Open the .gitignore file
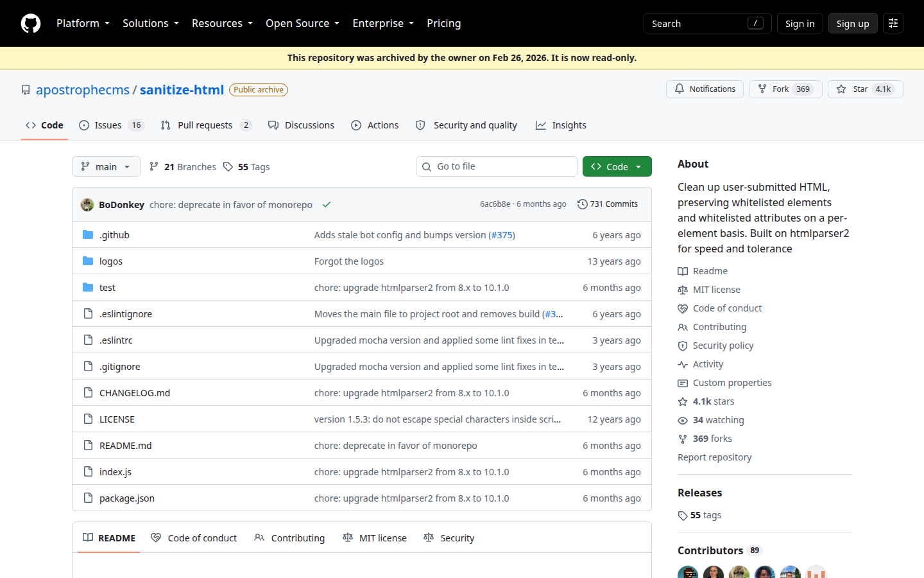Image resolution: width=924 pixels, height=578 pixels. 120,367
